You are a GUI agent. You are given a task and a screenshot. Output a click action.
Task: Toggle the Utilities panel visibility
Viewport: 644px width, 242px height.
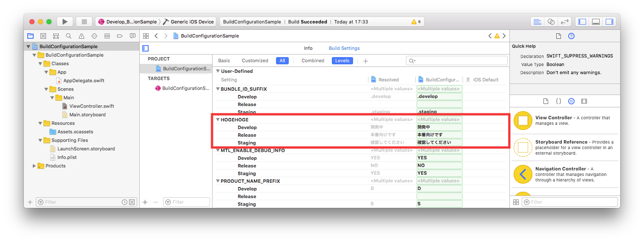pos(609,22)
